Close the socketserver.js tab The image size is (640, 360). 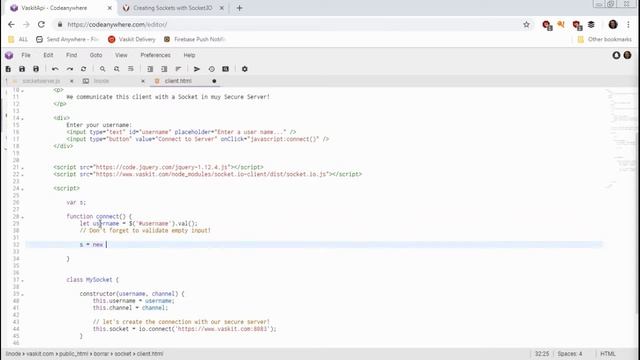tap(72, 81)
